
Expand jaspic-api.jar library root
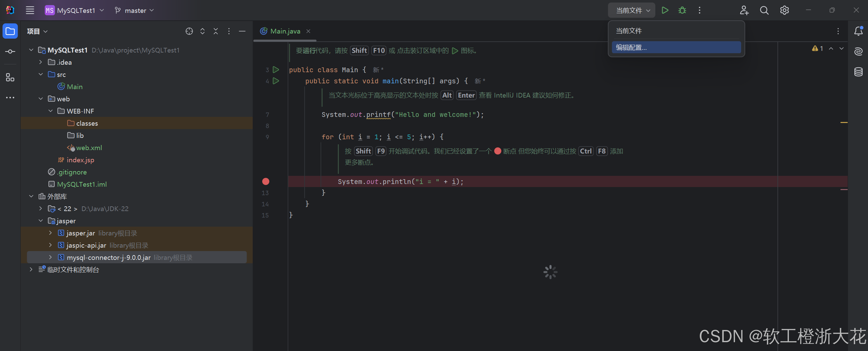pyautogui.click(x=51, y=245)
